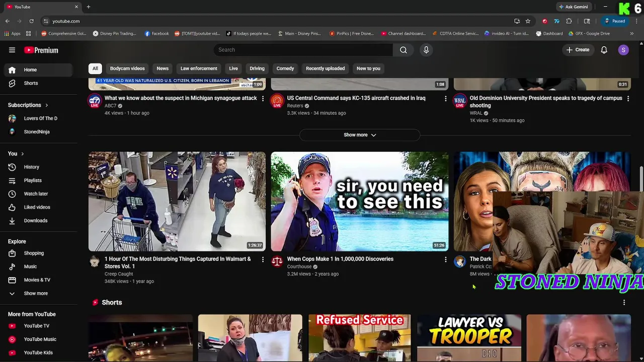Image resolution: width=644 pixels, height=362 pixels.
Task: Select the Bodycam videos chip
Action: 127,68
